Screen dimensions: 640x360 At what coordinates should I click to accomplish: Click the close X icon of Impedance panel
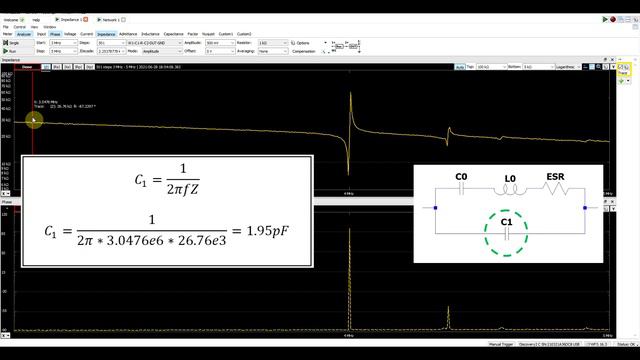(612, 60)
